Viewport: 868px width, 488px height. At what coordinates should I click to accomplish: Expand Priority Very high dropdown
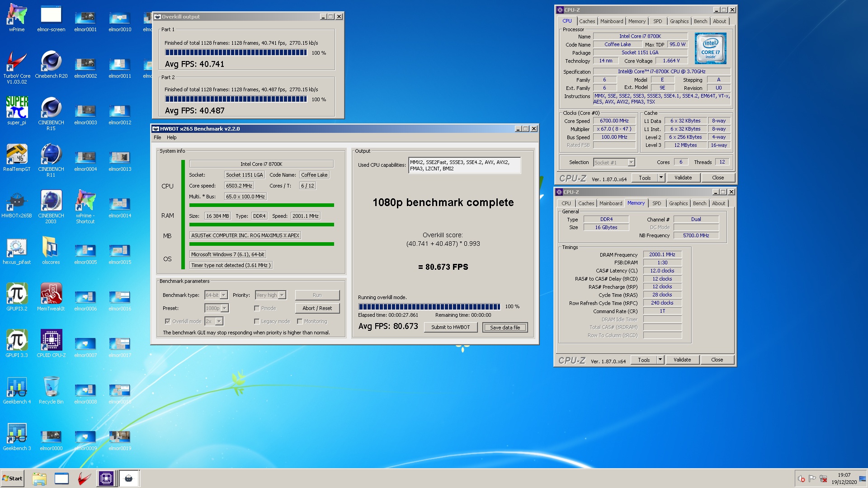(282, 295)
